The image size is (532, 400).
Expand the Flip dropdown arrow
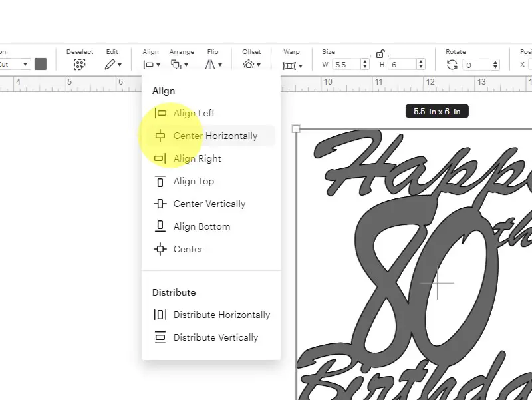[x=220, y=65]
